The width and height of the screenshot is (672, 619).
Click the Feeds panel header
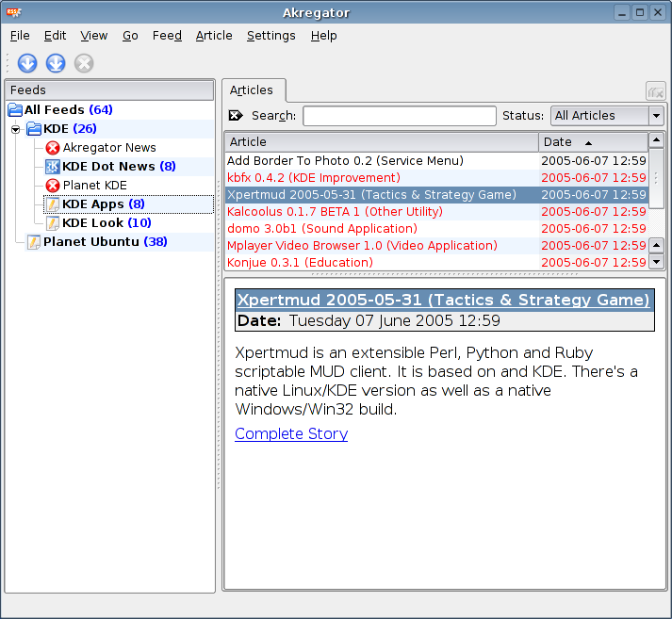[109, 90]
